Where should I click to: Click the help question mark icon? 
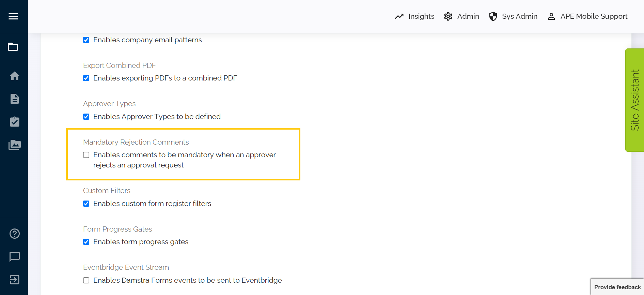tap(14, 234)
